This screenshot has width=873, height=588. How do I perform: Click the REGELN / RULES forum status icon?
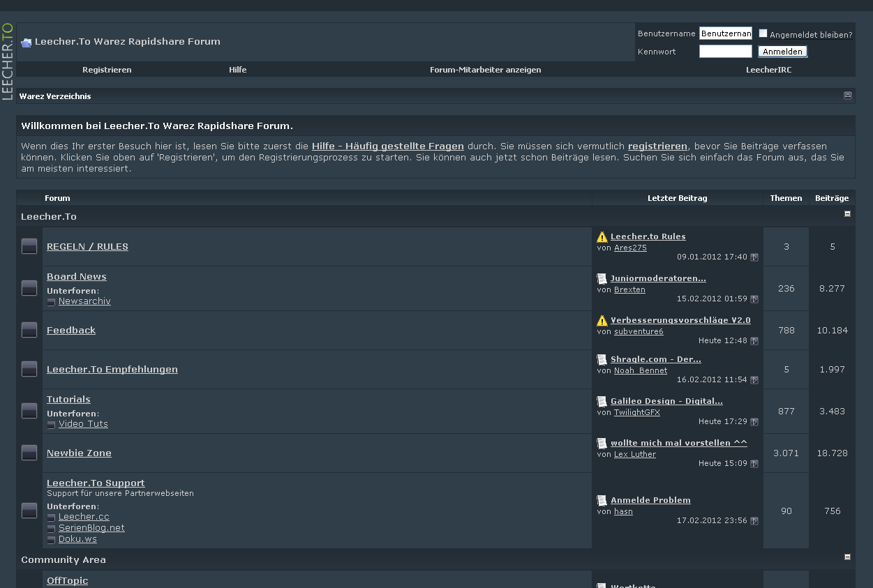29,246
